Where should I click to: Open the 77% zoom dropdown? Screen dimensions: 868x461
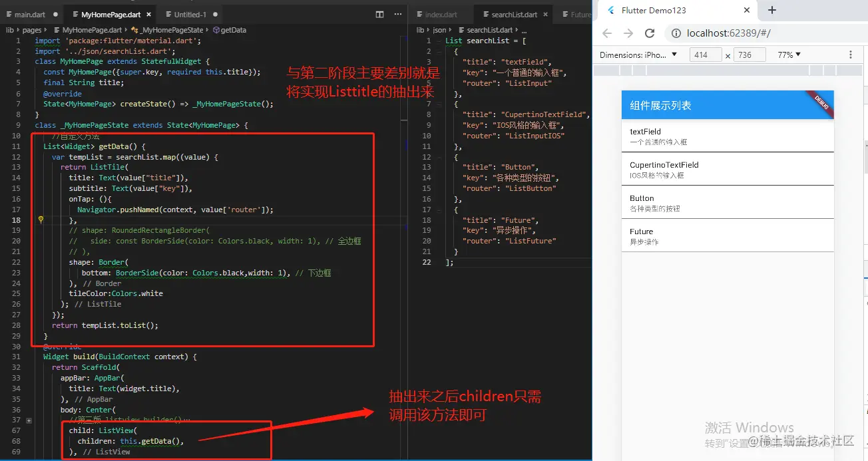click(789, 55)
